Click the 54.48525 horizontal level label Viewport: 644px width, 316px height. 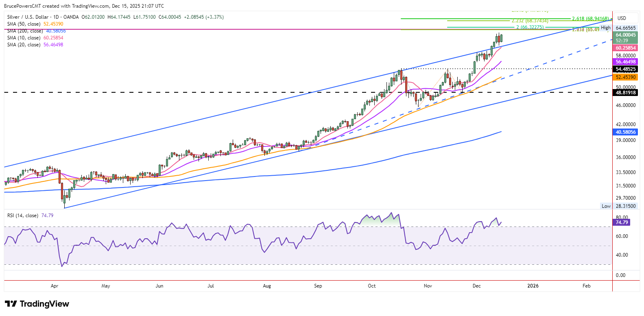click(625, 70)
